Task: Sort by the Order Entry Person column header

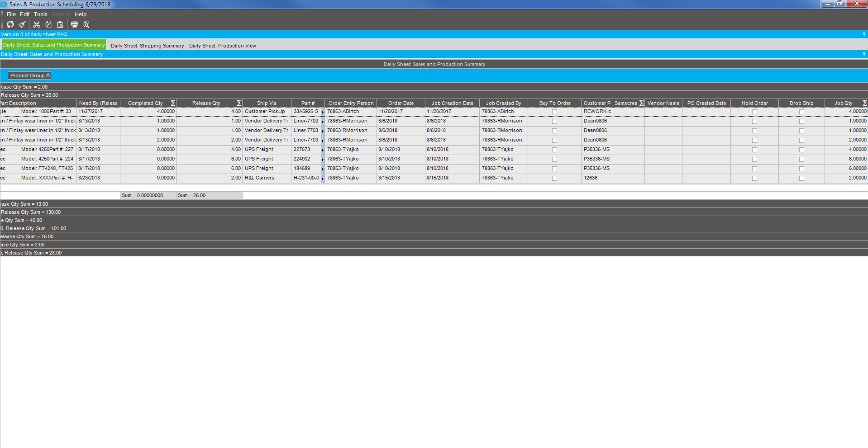Action: pyautogui.click(x=351, y=103)
